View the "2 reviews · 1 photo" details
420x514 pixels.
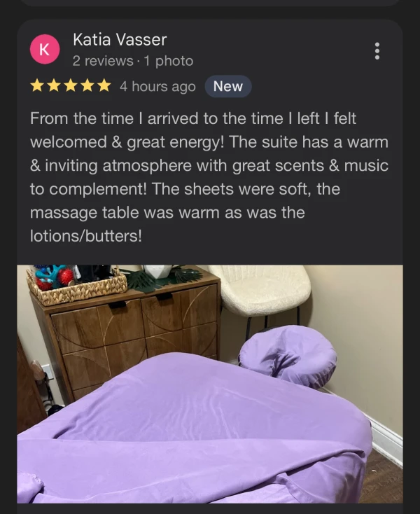133,61
